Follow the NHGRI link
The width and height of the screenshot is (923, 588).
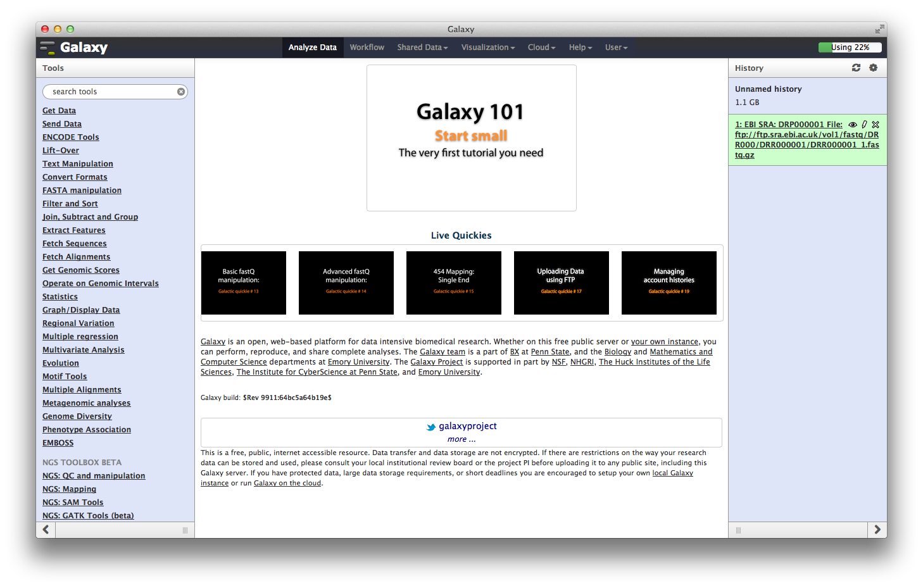coord(582,362)
